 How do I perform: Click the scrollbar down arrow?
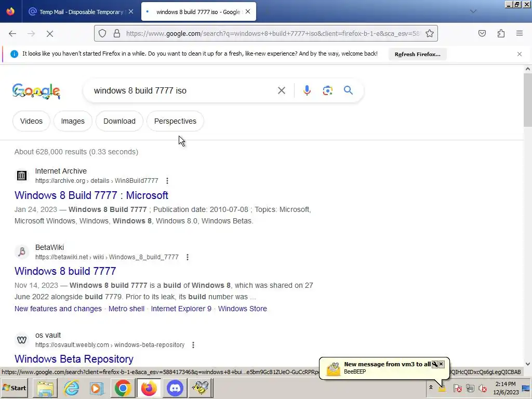(x=528, y=364)
